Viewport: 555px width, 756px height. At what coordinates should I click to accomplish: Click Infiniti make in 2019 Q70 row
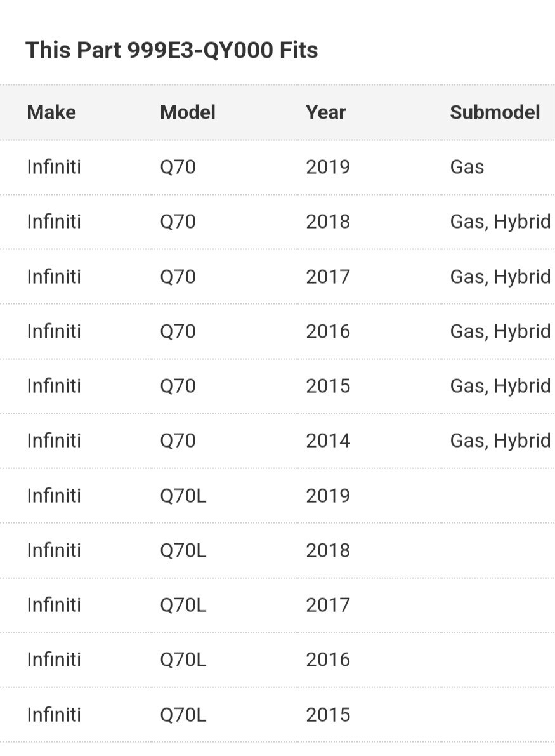click(x=54, y=168)
